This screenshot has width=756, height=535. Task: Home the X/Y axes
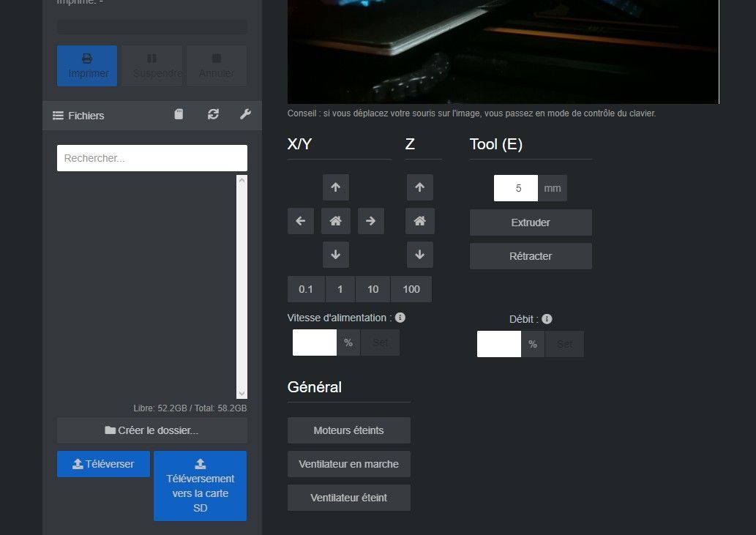[336, 221]
